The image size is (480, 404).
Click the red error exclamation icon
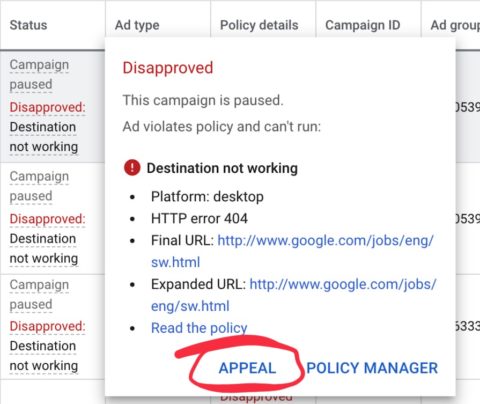pyautogui.click(x=132, y=168)
